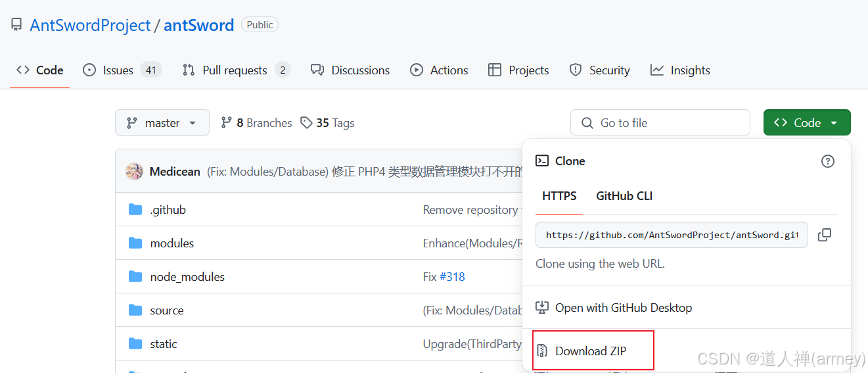Open the Medicean author link
Screen dimensions: 868x373
175,171
